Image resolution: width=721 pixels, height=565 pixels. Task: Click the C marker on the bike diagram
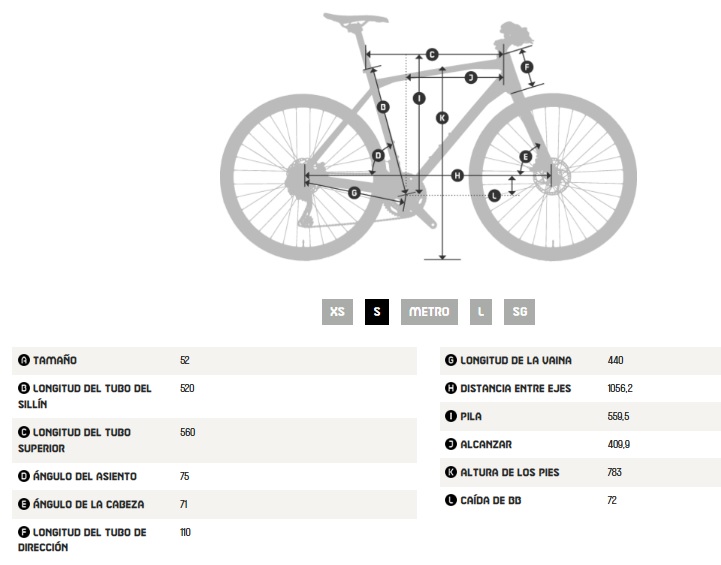[x=432, y=54]
